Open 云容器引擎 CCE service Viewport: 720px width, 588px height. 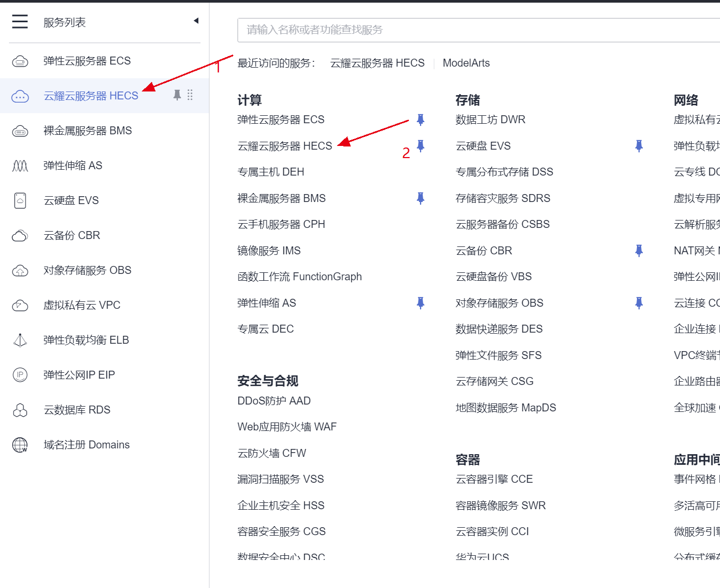[494, 479]
